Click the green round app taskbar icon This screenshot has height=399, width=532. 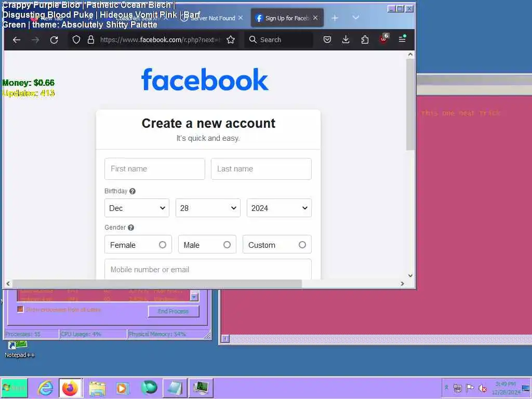pyautogui.click(x=149, y=388)
